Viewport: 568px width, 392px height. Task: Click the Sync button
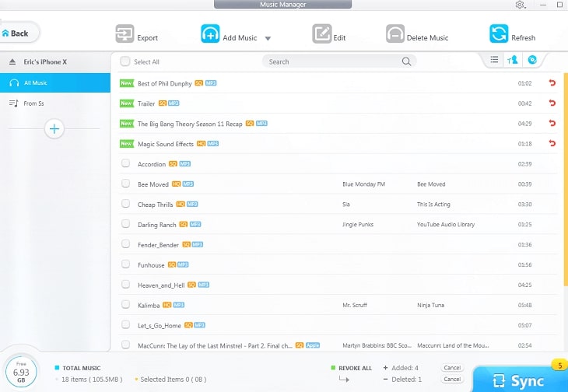click(x=521, y=380)
